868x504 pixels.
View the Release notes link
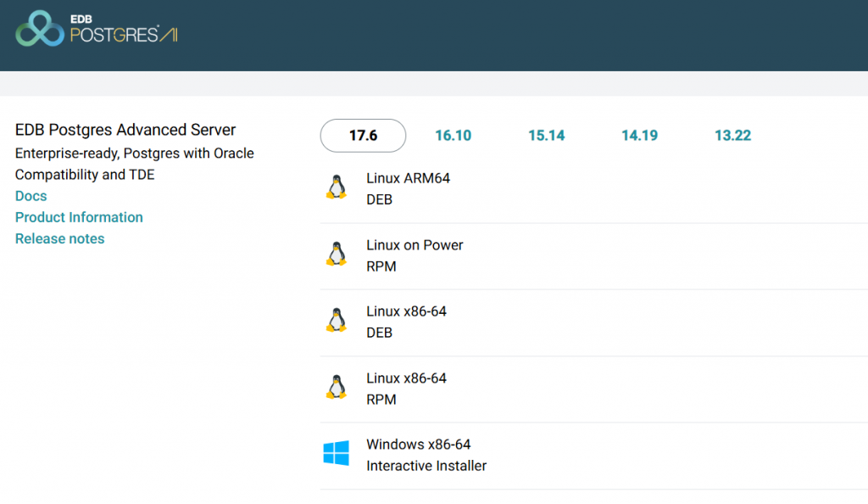coord(59,238)
